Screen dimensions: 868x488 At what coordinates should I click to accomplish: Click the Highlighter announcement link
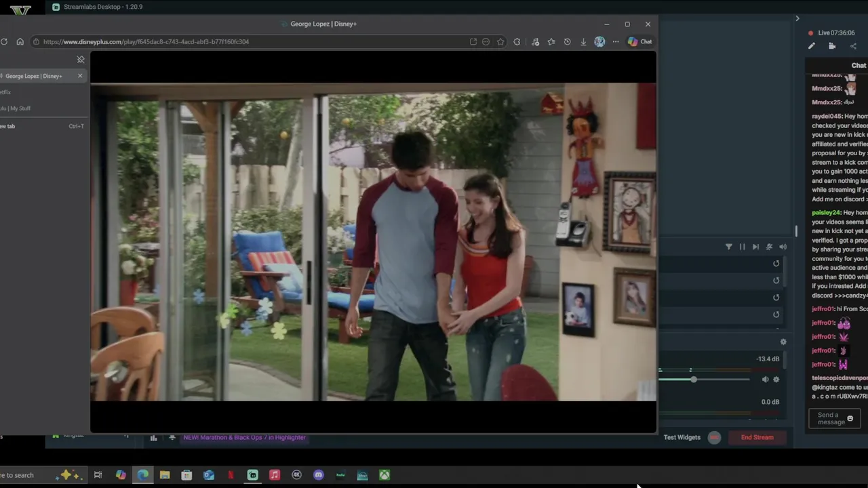(244, 437)
